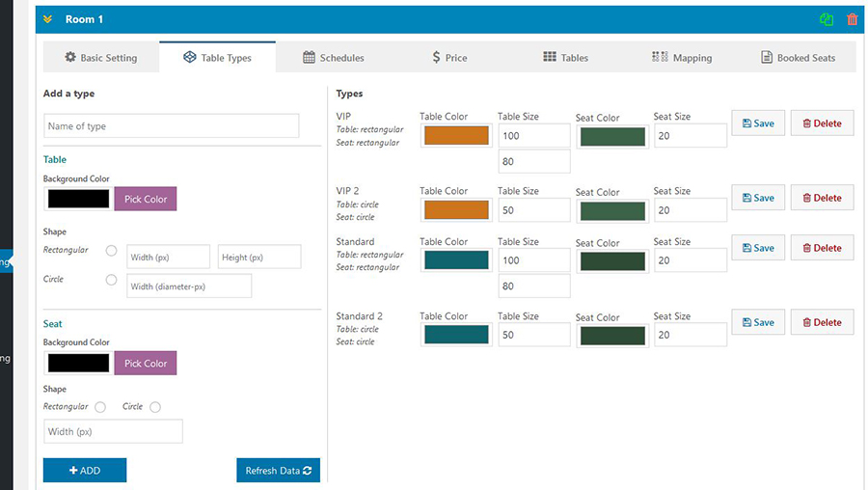Click the VIP orange table color swatch
The image size is (868, 490).
point(456,136)
